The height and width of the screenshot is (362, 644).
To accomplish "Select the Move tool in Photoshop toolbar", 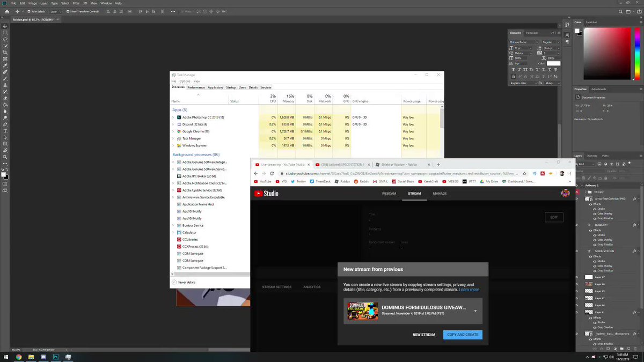I will coord(5,26).
